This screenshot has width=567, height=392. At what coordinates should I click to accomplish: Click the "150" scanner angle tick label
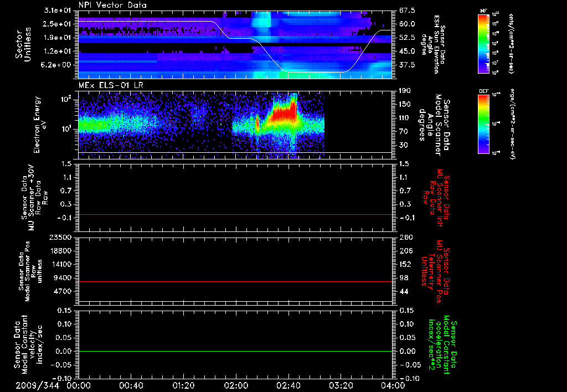point(405,105)
